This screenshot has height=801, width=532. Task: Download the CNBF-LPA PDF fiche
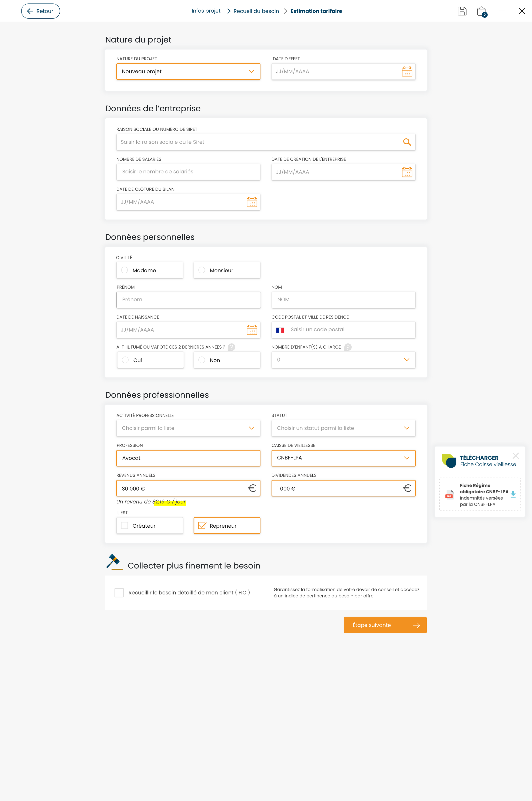(x=513, y=495)
